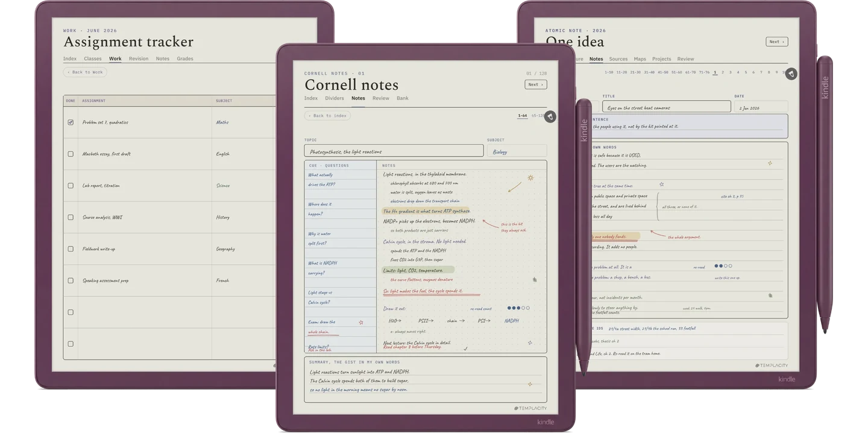Jump to pages 1-64 in Cornell notes
Viewport: 868px width, 433px height.
pos(523,116)
